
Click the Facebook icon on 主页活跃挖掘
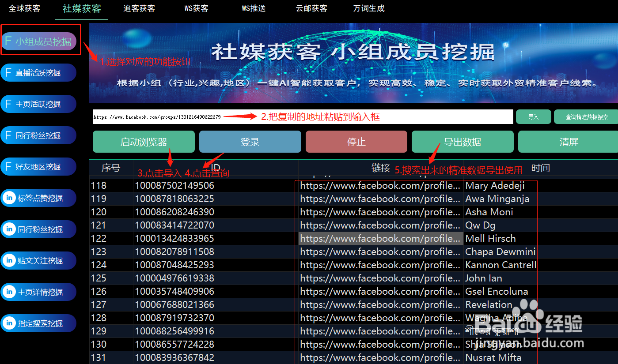(x=8, y=104)
